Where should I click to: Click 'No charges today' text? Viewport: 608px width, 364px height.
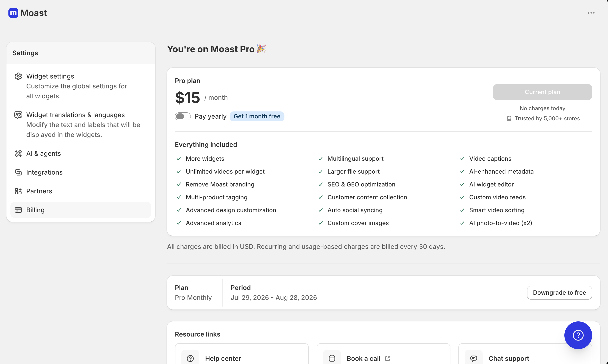click(x=542, y=108)
